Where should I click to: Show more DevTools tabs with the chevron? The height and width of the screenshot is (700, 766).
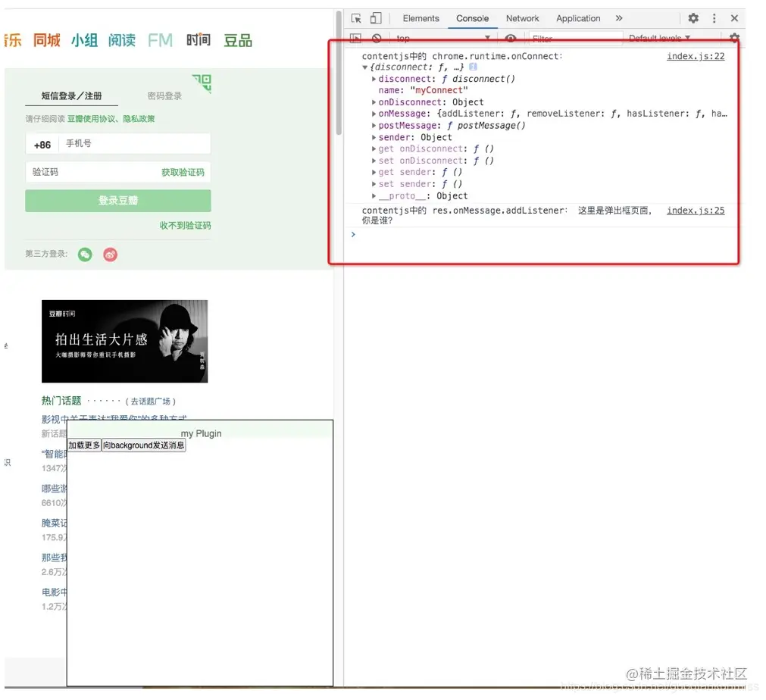tap(619, 18)
